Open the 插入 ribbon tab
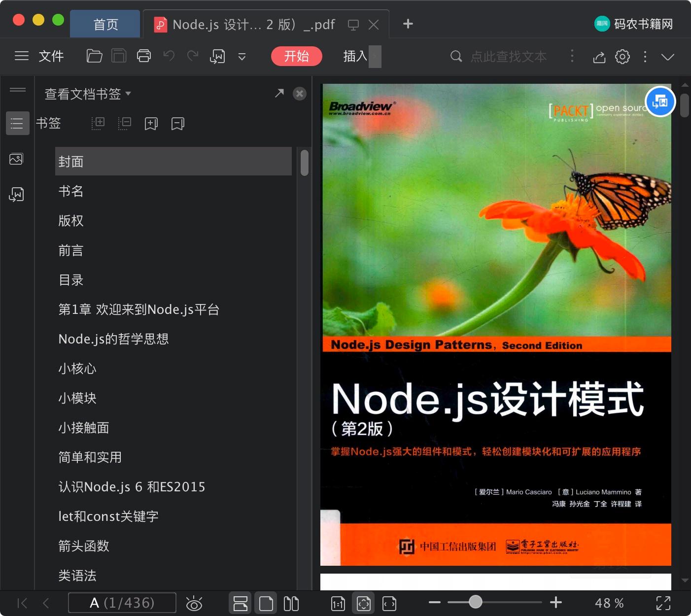 [x=355, y=56]
